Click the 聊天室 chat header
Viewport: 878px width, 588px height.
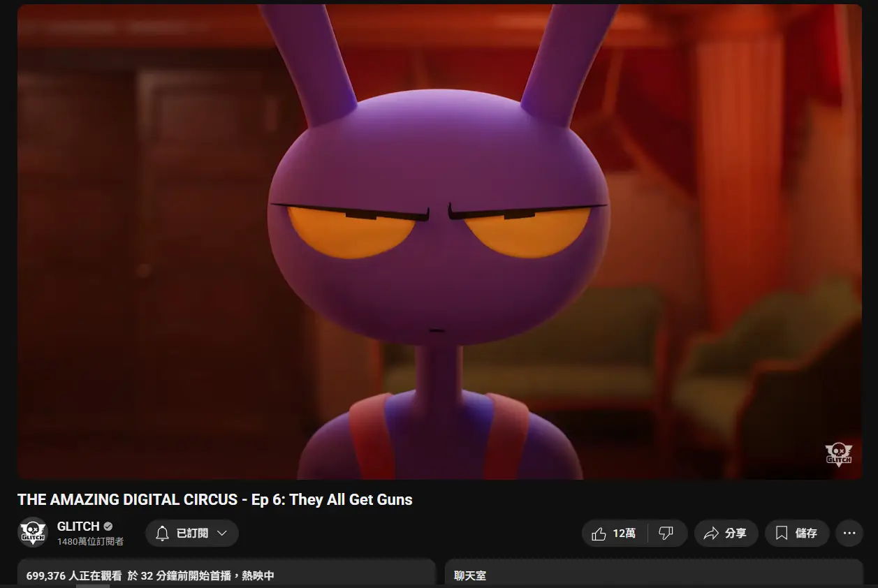click(x=470, y=576)
